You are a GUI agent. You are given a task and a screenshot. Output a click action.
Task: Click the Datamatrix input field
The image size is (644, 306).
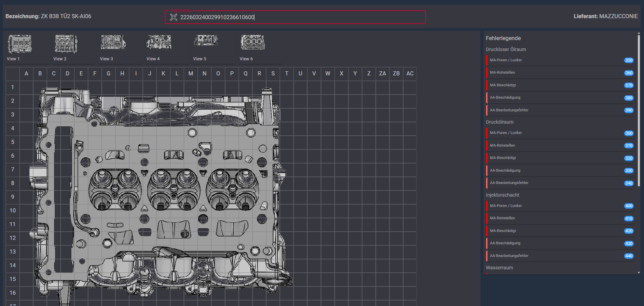[295, 17]
